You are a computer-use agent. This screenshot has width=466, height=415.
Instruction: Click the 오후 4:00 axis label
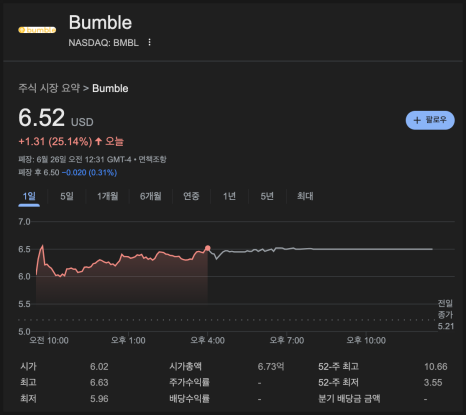click(x=207, y=340)
